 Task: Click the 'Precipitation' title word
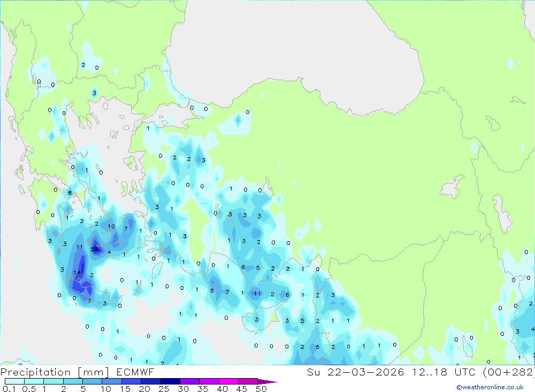point(35,372)
